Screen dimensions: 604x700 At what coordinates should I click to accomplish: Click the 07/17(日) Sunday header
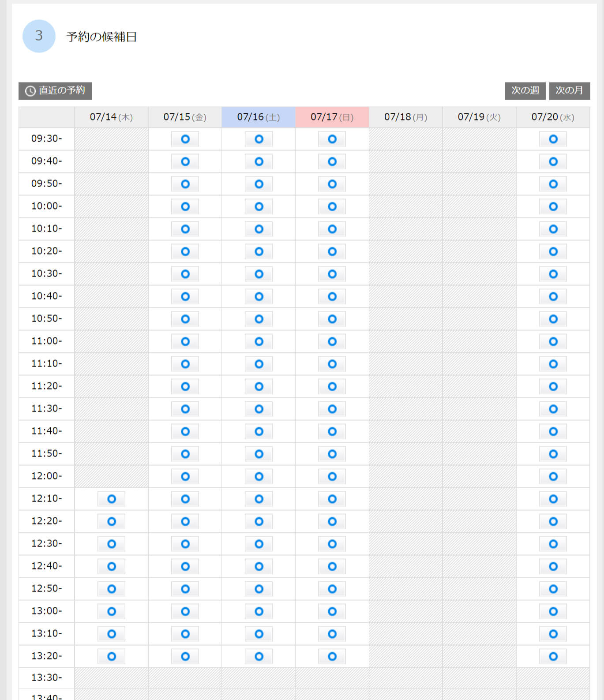coord(332,117)
